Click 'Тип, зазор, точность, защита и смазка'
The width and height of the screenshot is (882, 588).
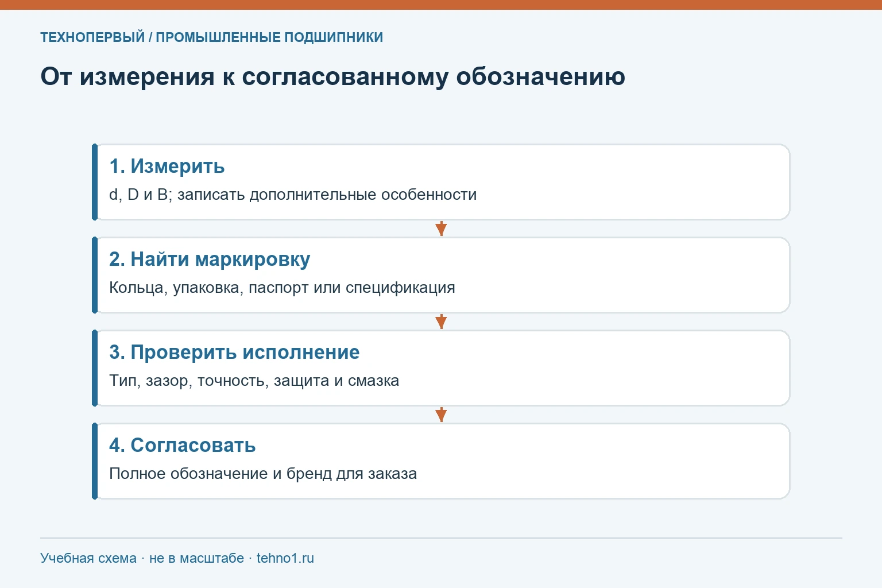(254, 381)
